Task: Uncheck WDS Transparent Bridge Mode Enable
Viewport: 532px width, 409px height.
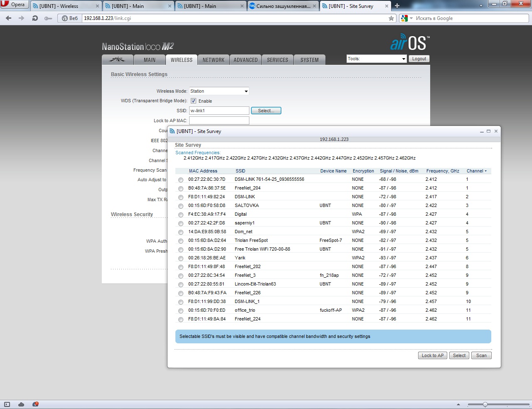Action: pyautogui.click(x=193, y=101)
